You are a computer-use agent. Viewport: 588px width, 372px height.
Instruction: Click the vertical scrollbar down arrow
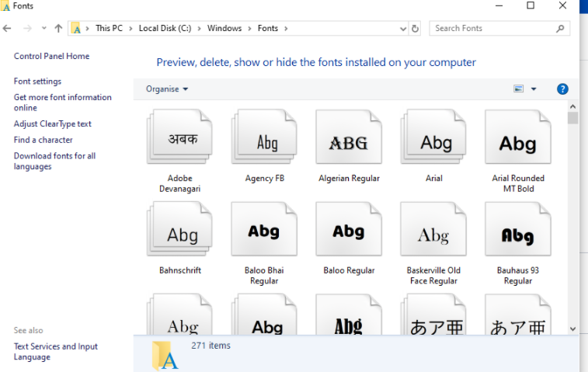(x=573, y=329)
